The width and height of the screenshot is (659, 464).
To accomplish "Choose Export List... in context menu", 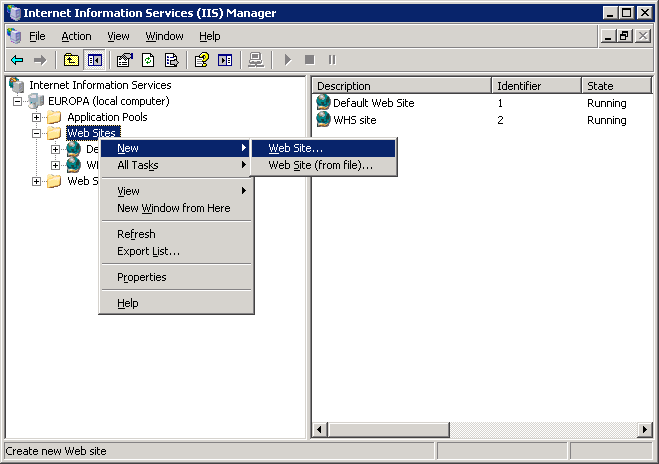I will 176,251.
